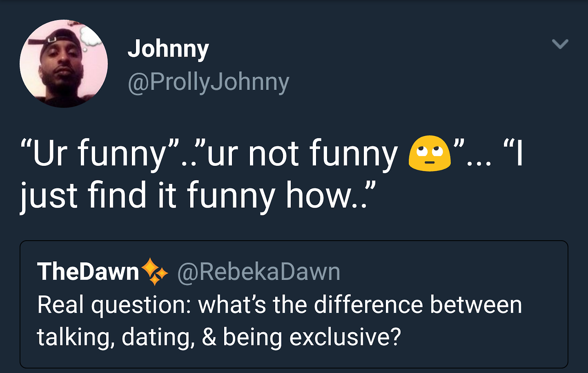Viewport: 588px width, 373px height.
Task: Click the sparkles emoji beside TheDawn
Action: [x=155, y=271]
